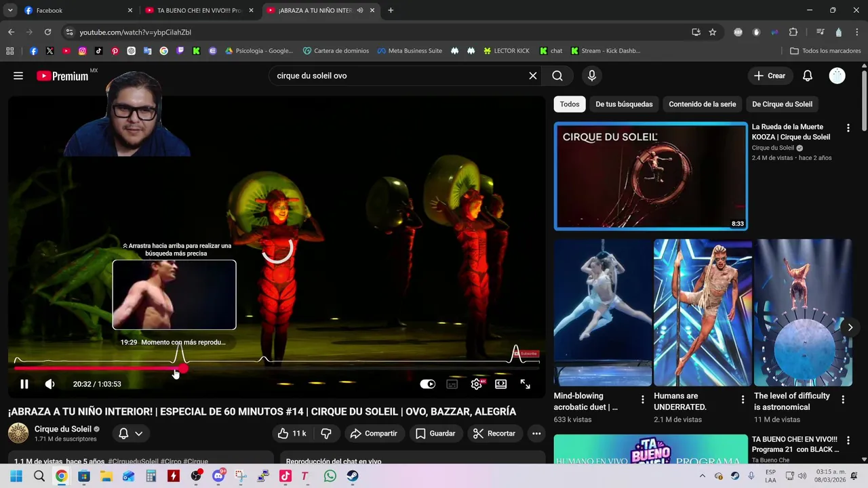Open Twitch bookmark icon
Screen dimensions: 868x488
click(x=180, y=51)
